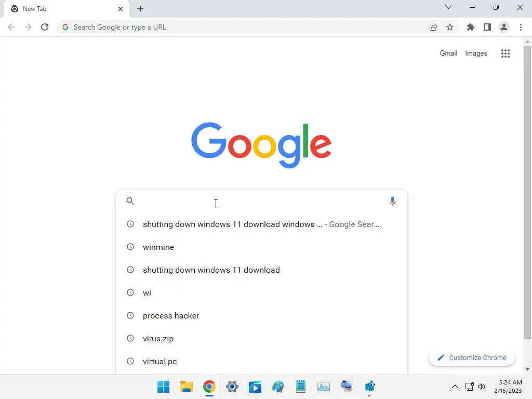Open the blue cubes taskbar icon
The height and width of the screenshot is (399, 532).
coord(369,387)
